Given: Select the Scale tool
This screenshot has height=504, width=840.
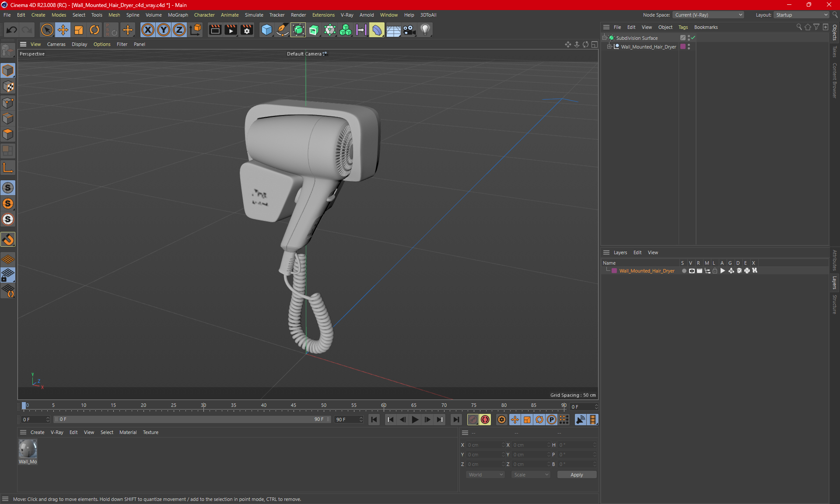Looking at the screenshot, I should tap(79, 30).
